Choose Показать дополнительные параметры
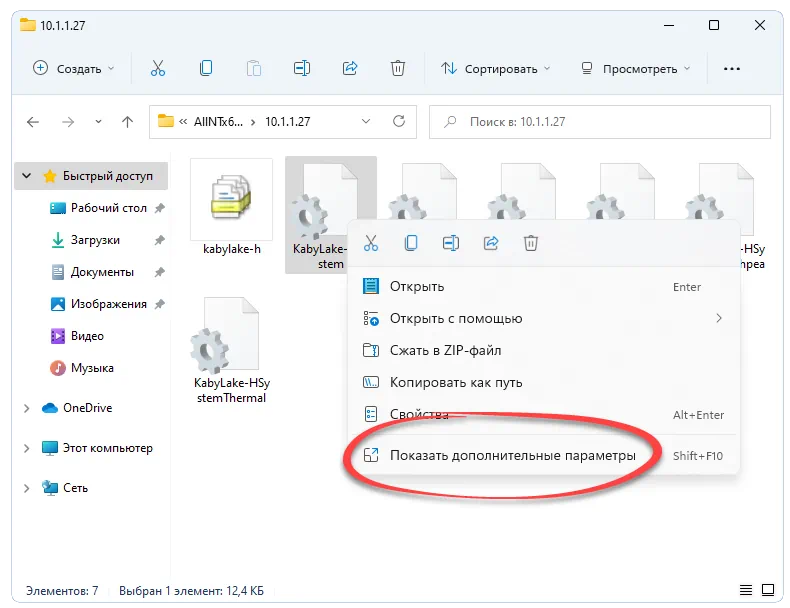790x608 pixels. 544,455
